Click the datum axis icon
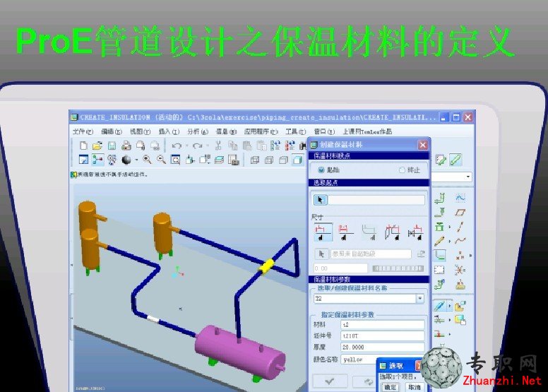The image size is (548, 392). coord(460,227)
